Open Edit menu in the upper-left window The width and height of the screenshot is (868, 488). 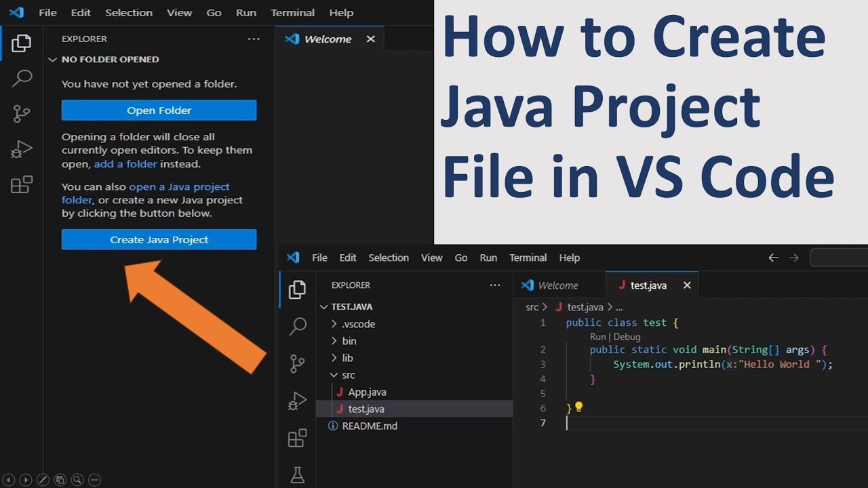pos(81,12)
